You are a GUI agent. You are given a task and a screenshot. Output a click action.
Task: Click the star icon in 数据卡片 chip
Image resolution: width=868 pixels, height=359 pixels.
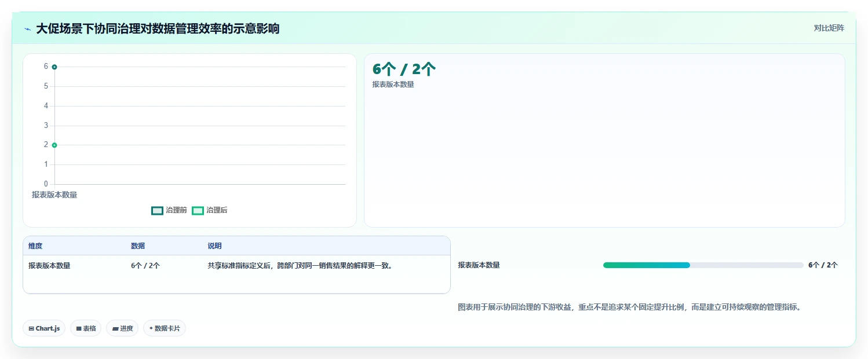[x=151, y=328]
